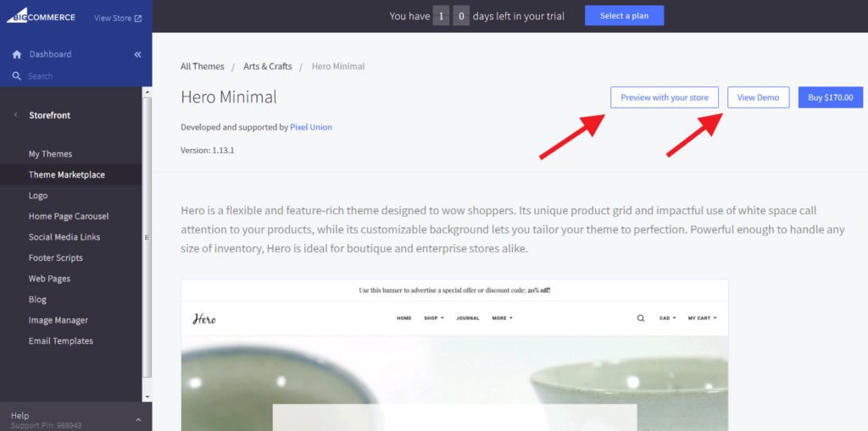Click the 20% off banner text in preview
This screenshot has width=868, height=431.
454,290
